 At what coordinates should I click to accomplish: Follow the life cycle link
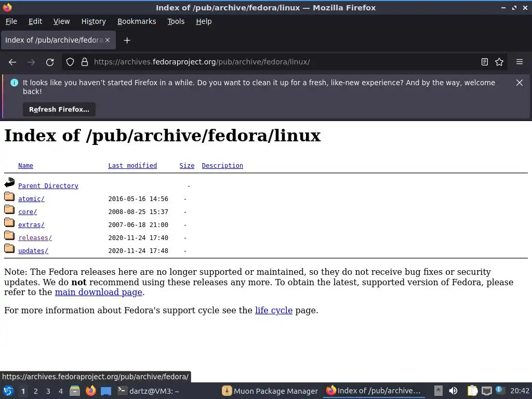(x=274, y=311)
